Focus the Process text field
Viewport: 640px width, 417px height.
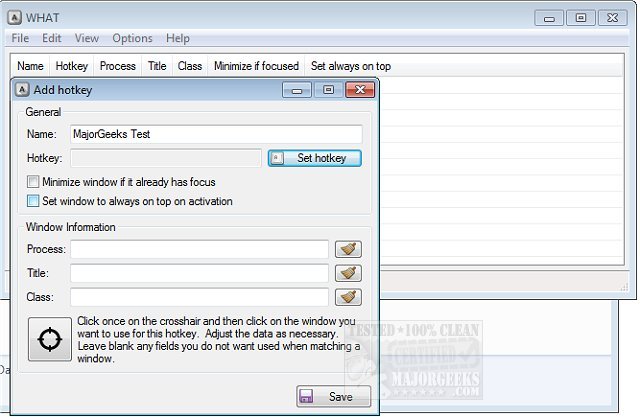tap(200, 249)
